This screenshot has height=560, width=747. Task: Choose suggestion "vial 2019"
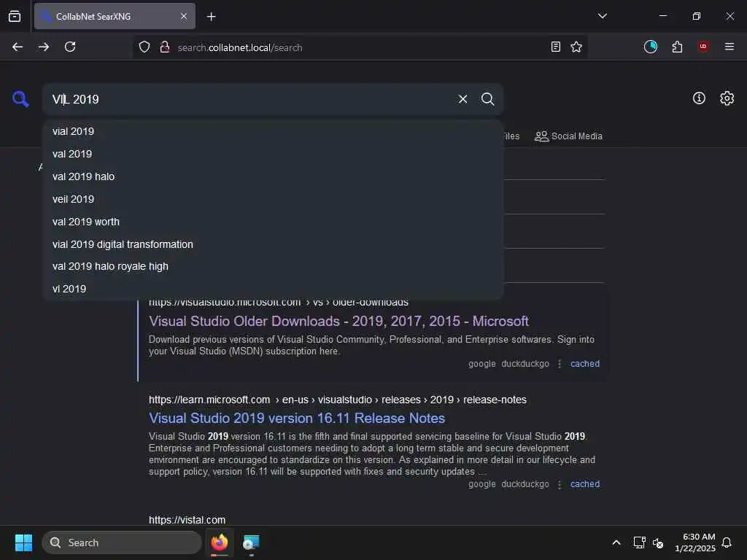point(273,131)
